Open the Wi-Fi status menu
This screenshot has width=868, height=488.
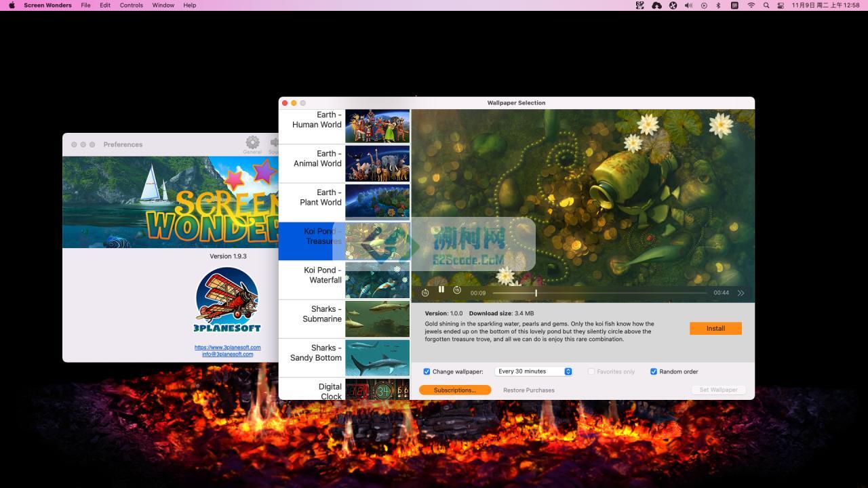(x=751, y=5)
